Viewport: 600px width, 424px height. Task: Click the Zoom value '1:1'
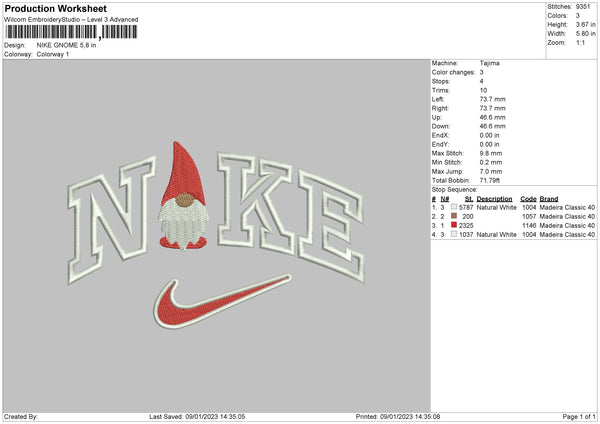pos(580,42)
